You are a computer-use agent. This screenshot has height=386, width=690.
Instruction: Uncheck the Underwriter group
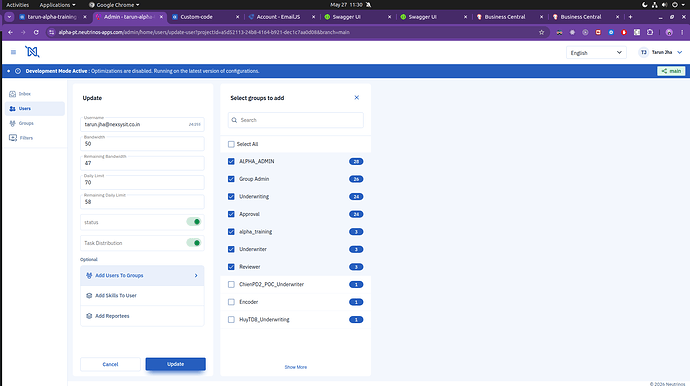231,250
